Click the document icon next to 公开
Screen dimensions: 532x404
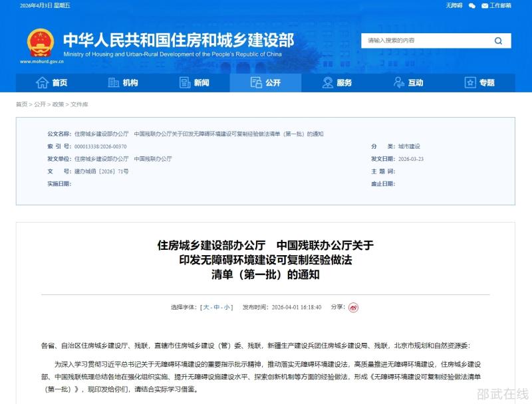pyautogui.click(x=256, y=82)
